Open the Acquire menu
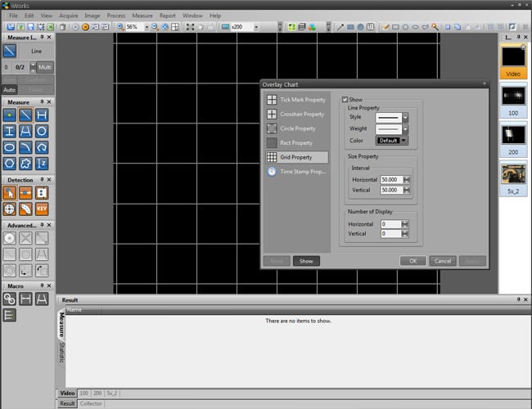 pos(69,16)
